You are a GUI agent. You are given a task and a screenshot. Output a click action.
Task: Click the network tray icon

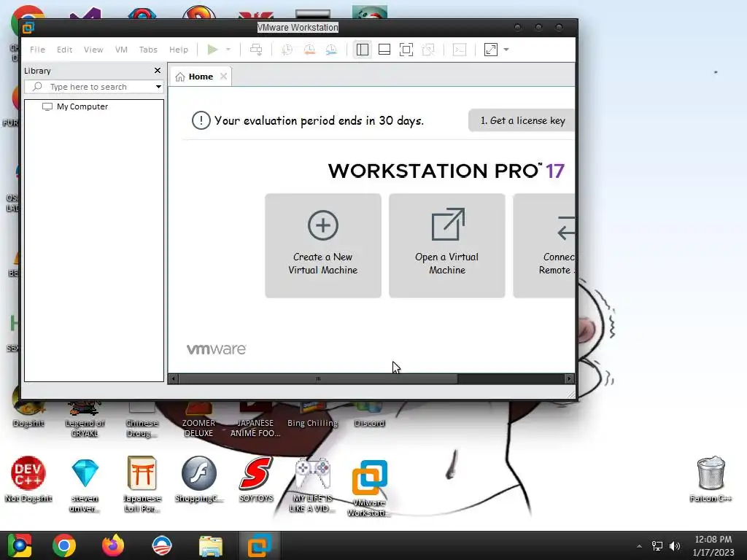point(657,545)
